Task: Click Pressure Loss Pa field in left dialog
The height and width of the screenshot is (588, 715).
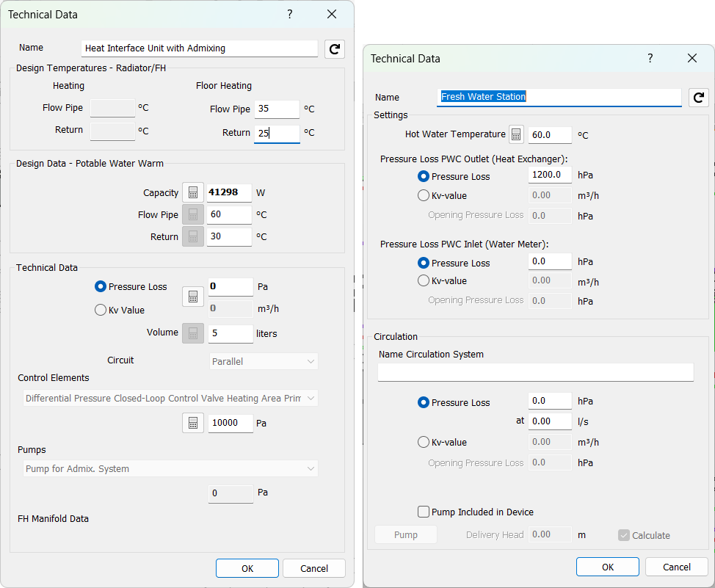Action: coord(231,286)
